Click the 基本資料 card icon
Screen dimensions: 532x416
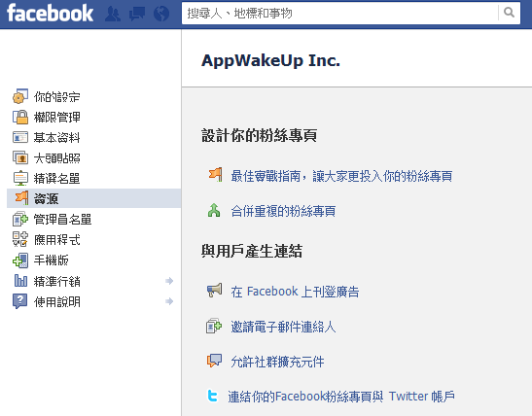(x=20, y=137)
